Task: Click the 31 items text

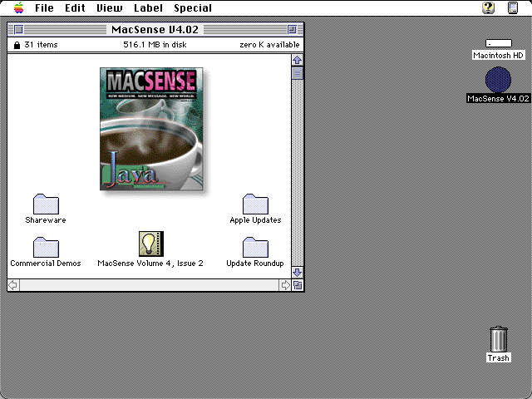Action: (41, 45)
